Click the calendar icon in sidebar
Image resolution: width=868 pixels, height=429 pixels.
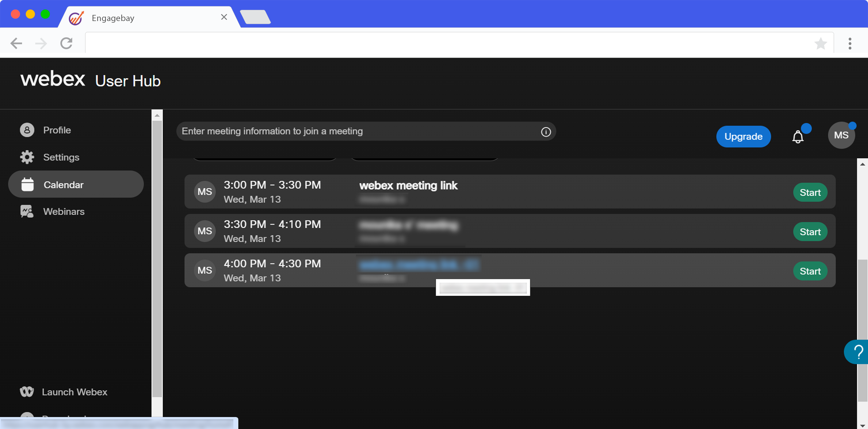[x=27, y=184]
